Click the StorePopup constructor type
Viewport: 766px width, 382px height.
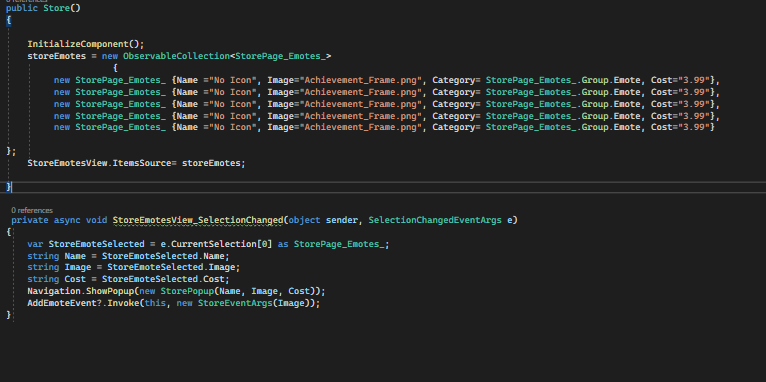[187, 292]
